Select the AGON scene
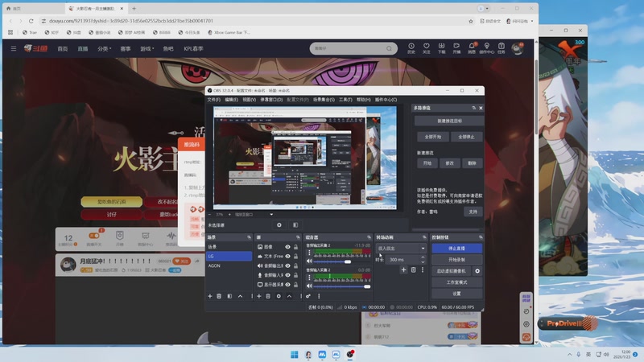The height and width of the screenshot is (362, 644). 229,265
